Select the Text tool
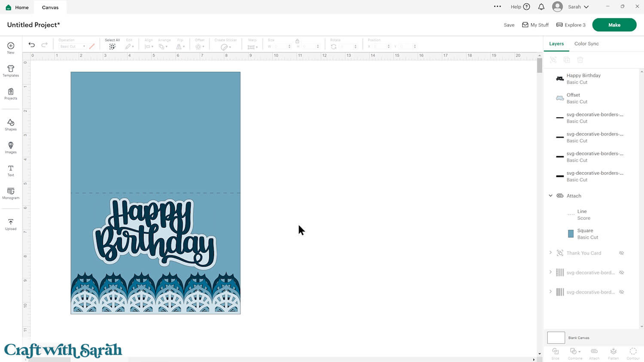 coord(11,170)
